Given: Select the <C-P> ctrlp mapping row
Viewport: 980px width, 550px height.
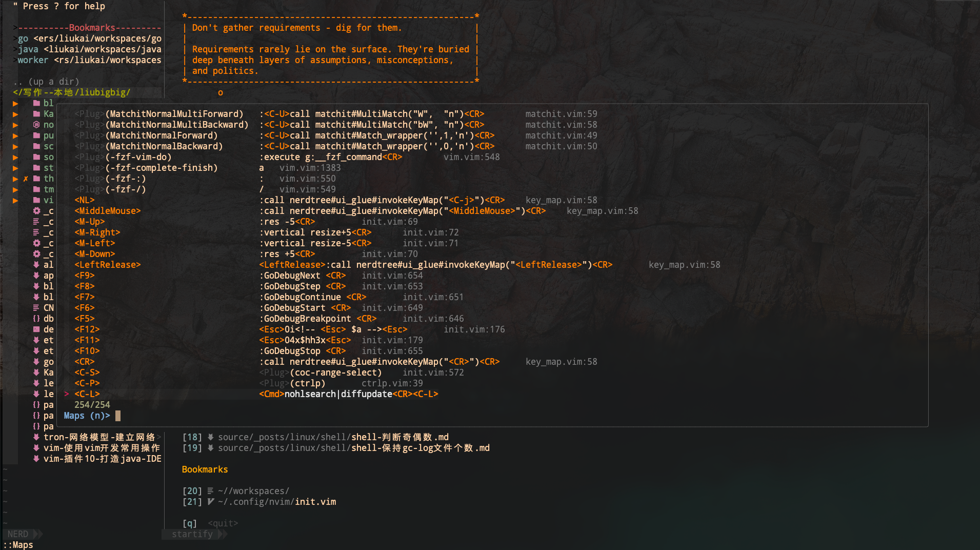Looking at the screenshot, I should coord(249,383).
